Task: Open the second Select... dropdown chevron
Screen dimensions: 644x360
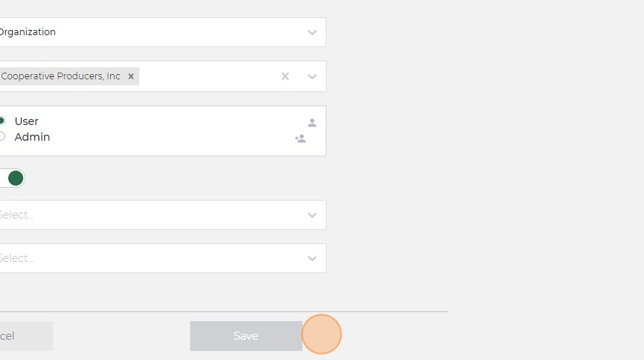Action: pyautogui.click(x=312, y=258)
